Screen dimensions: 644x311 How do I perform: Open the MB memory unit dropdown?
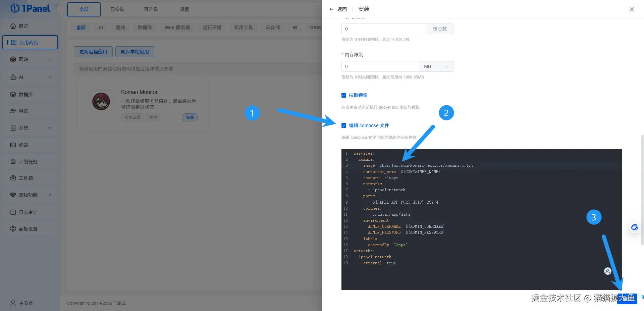coord(436,66)
